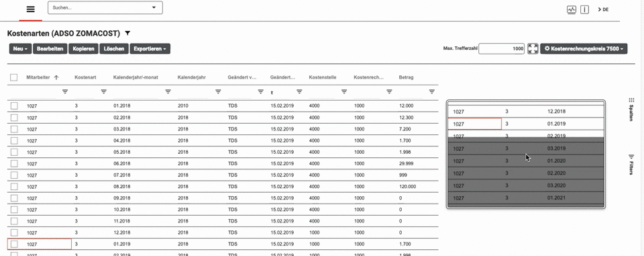Open filter icon for Geändert am column

(299, 92)
